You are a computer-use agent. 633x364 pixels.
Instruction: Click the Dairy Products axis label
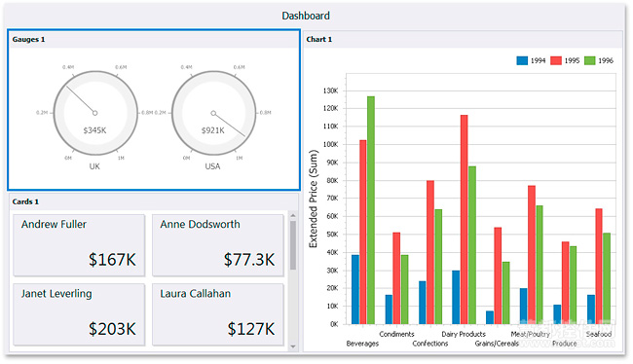point(464,334)
